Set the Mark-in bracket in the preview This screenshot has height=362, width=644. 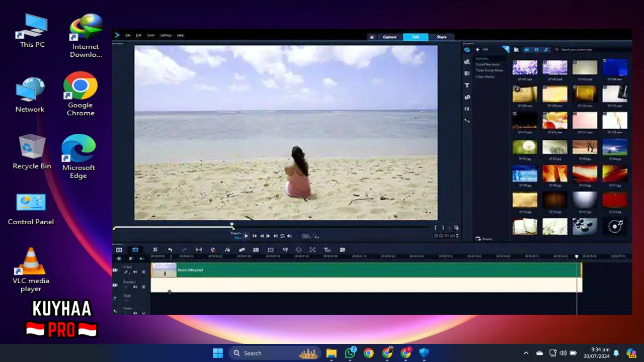click(436, 228)
